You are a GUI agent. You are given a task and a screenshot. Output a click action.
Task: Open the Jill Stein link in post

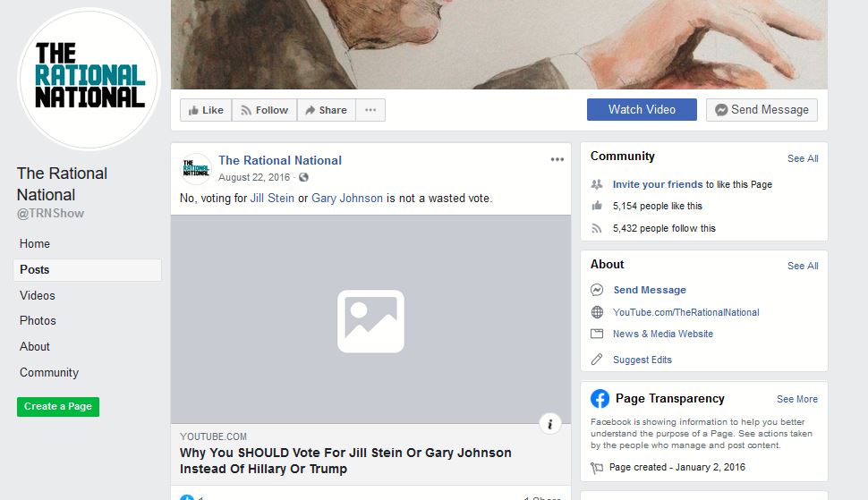[x=272, y=198]
